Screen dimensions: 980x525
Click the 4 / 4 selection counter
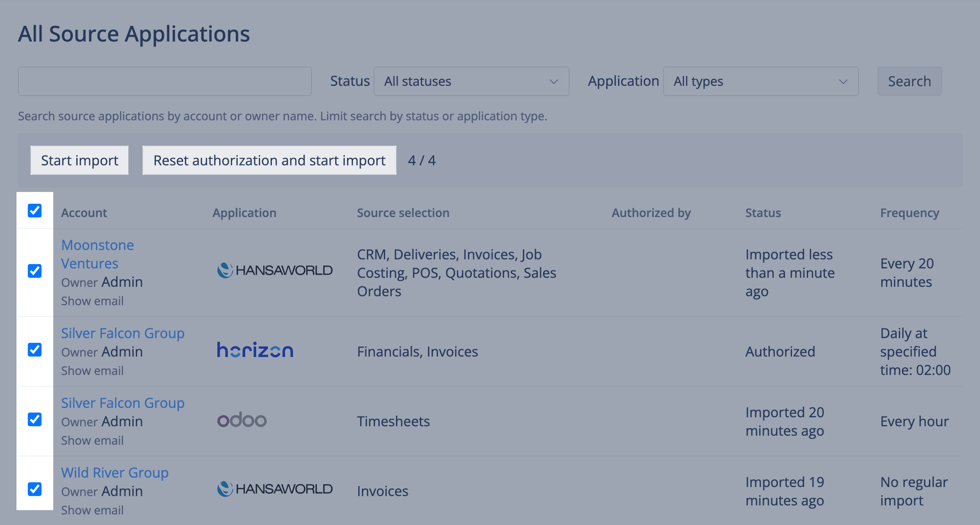[422, 161]
